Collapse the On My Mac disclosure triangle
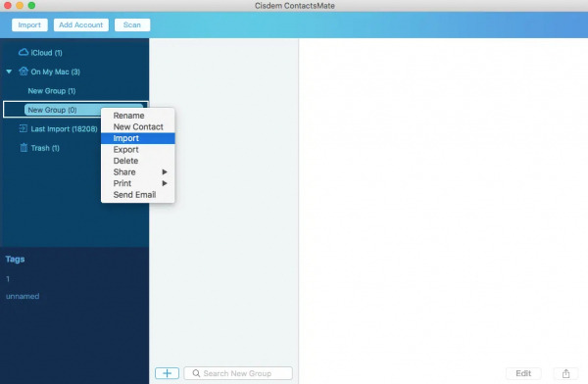The width and height of the screenshot is (588, 384). tap(9, 72)
